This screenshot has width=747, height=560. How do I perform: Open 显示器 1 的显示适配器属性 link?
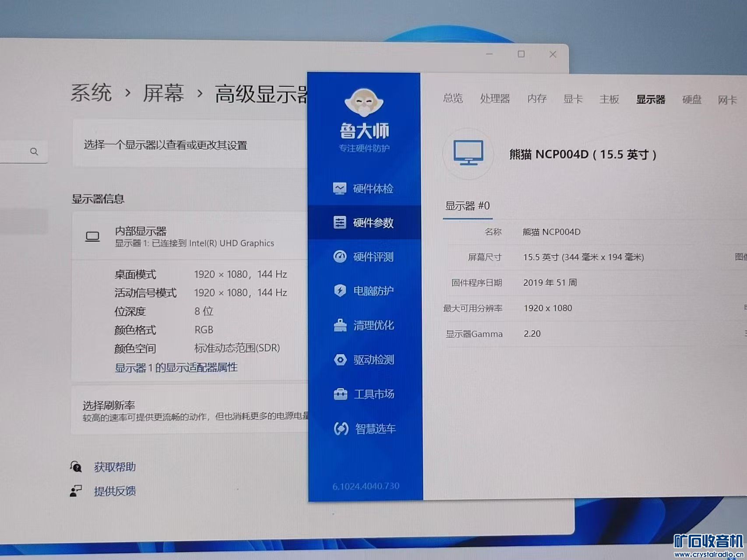click(x=176, y=367)
